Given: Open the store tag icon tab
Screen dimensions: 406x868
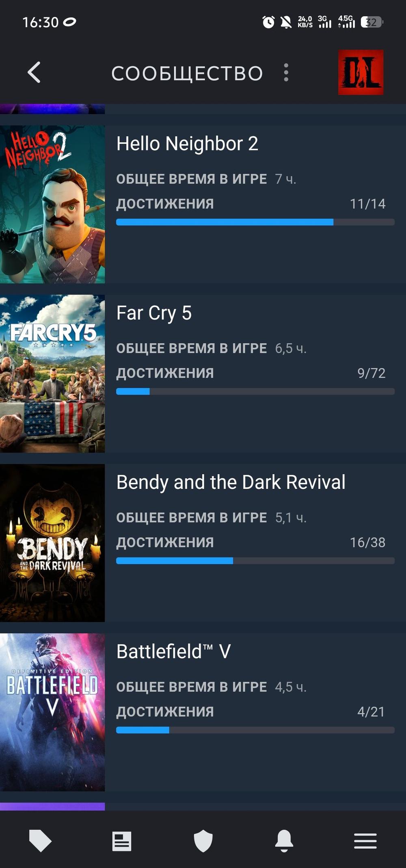Looking at the screenshot, I should [x=40, y=840].
